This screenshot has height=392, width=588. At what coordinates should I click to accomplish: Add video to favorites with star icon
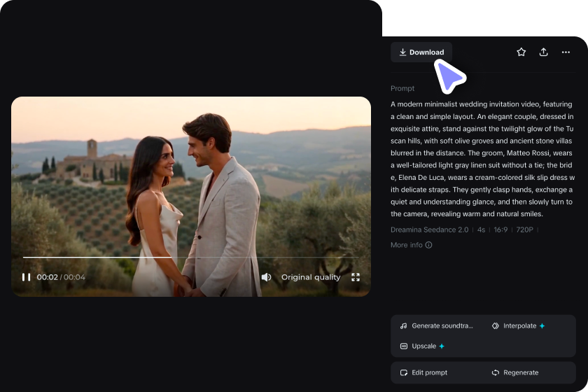521,52
